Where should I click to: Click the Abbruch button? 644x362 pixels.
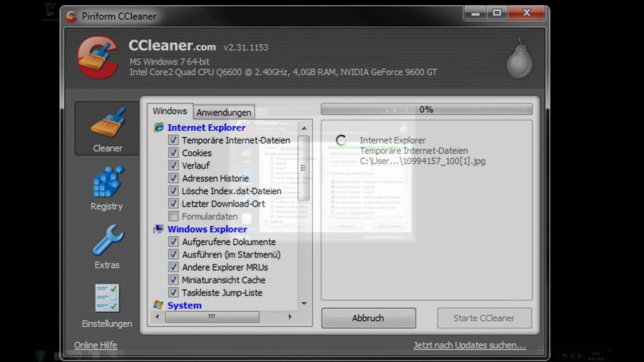point(368,318)
